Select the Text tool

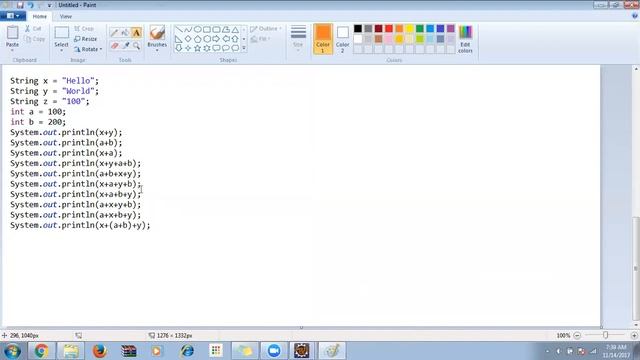click(x=136, y=33)
